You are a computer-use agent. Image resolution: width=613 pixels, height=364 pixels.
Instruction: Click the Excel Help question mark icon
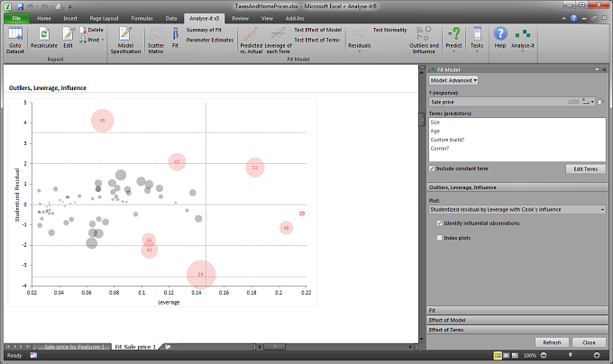coord(573,18)
